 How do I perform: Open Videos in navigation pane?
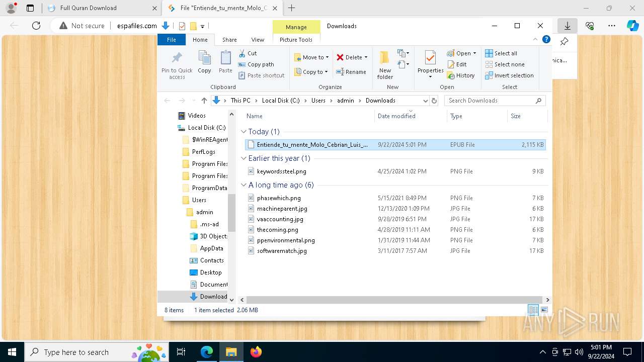click(196, 116)
